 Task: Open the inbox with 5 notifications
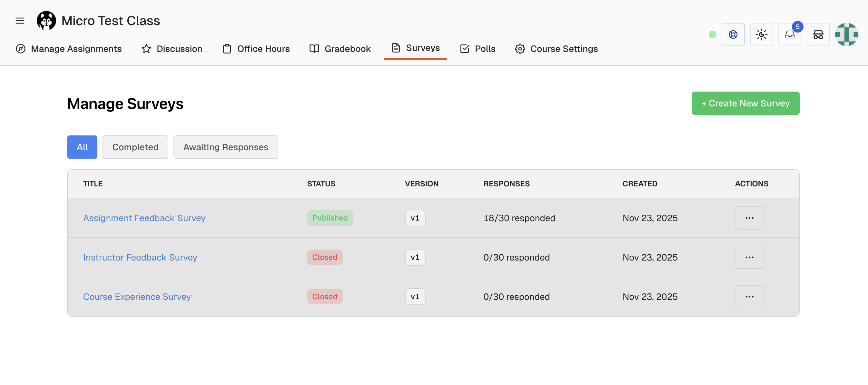point(790,35)
